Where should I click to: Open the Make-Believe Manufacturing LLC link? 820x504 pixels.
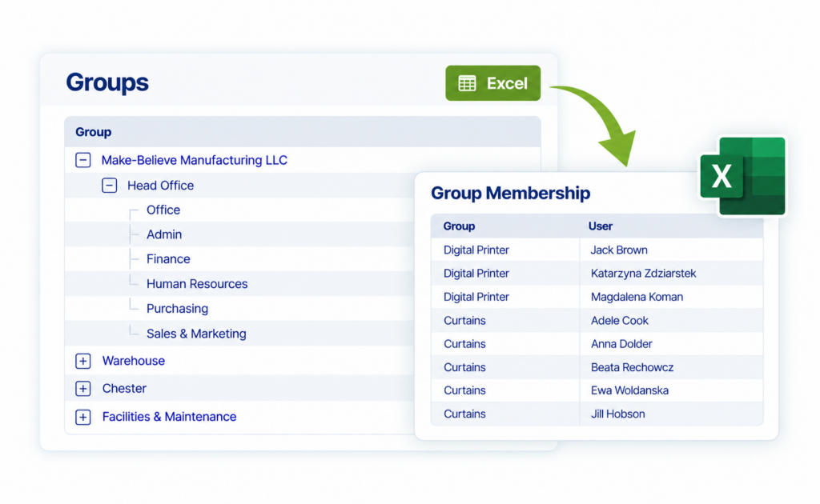pos(194,160)
